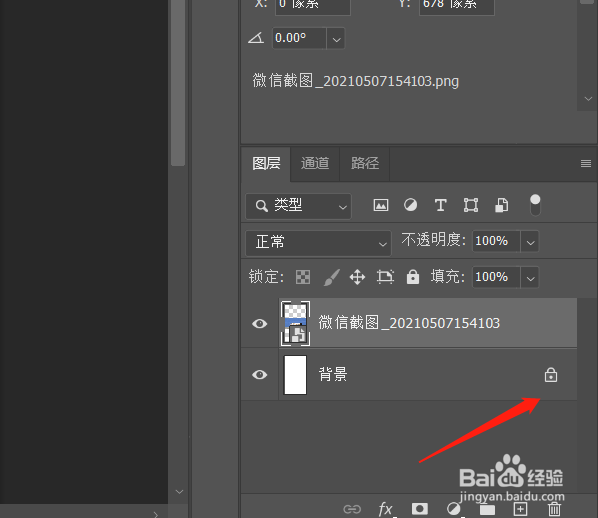
Task: Hide the 微信截图_20210507154103 layer
Action: pos(259,324)
